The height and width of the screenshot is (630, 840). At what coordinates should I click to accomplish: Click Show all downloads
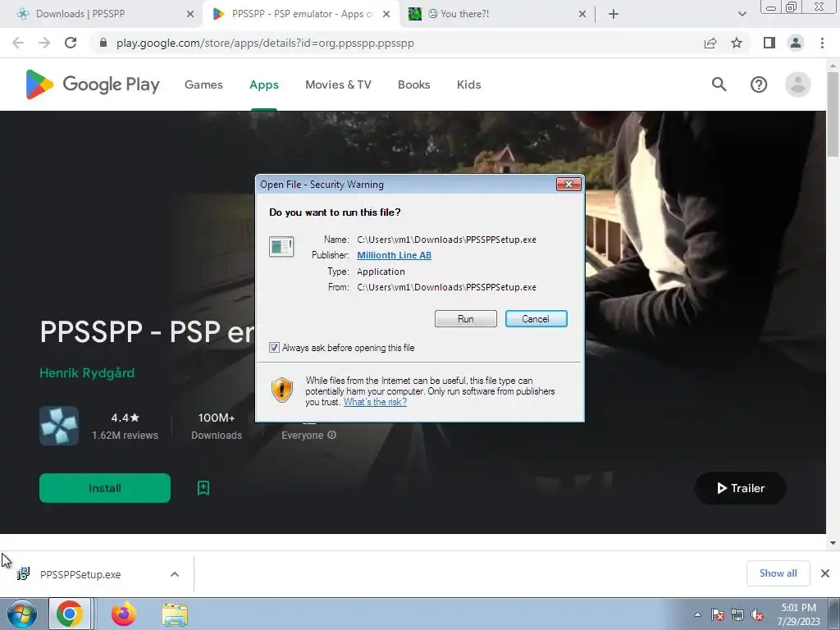[778, 573]
